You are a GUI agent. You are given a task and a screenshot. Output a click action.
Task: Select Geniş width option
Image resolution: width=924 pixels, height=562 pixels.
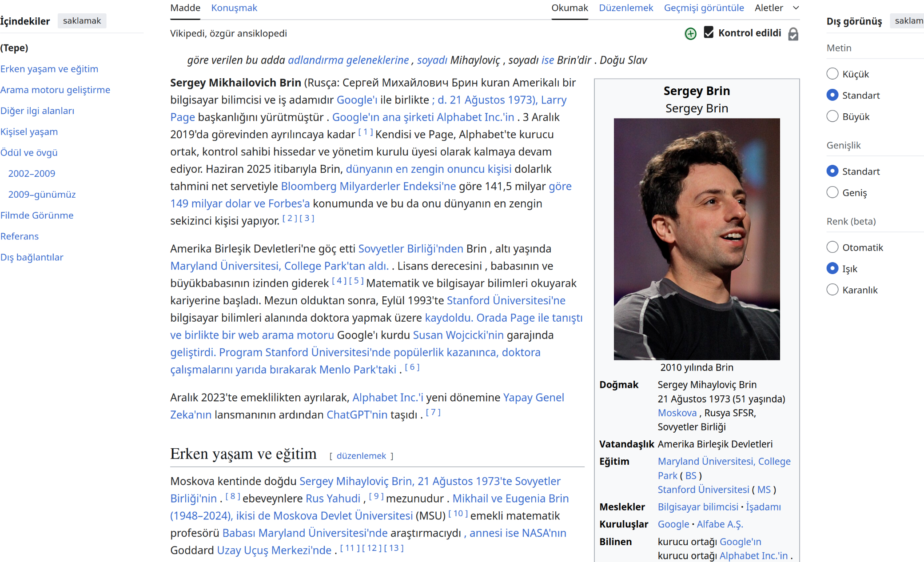point(832,192)
